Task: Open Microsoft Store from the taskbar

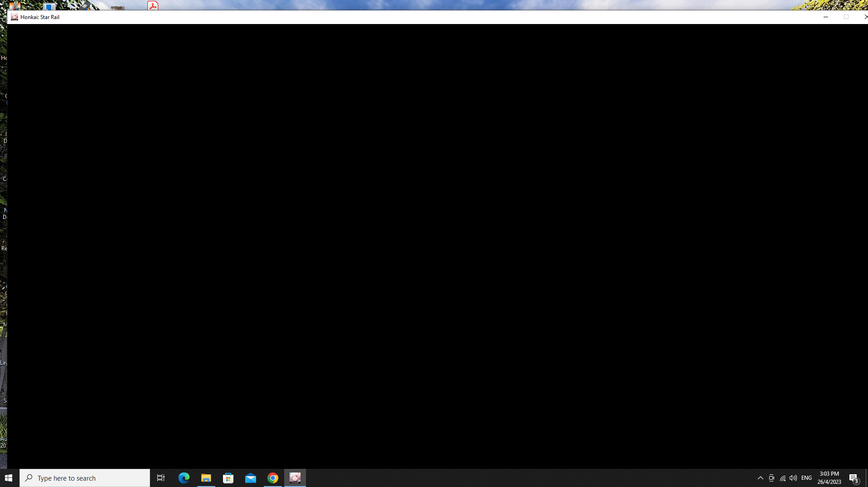Action: tap(228, 477)
